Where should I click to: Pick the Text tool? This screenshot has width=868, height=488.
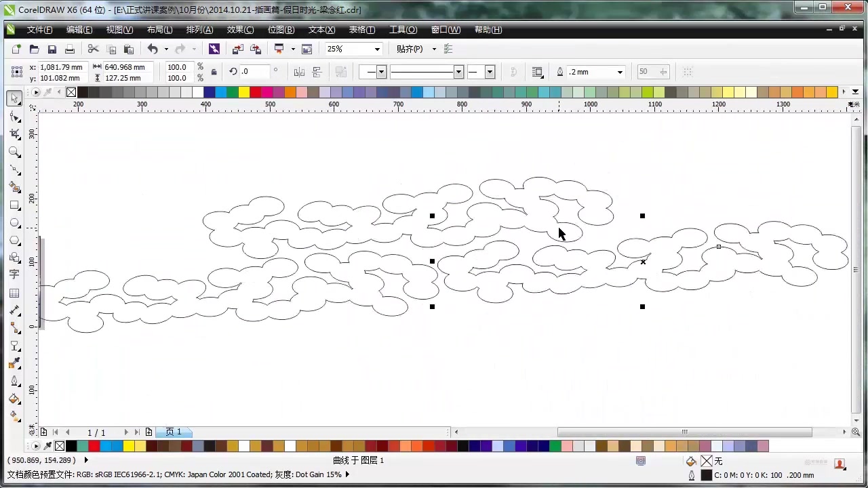point(15,274)
